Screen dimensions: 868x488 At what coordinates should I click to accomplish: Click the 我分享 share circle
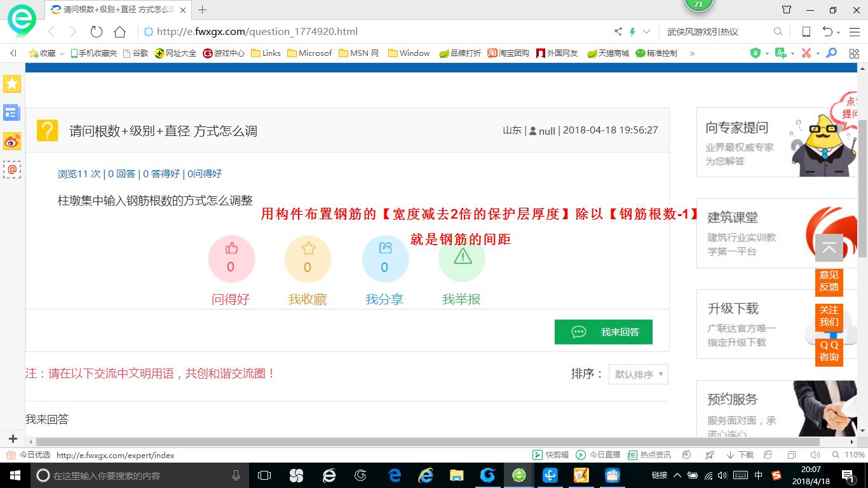(x=385, y=259)
